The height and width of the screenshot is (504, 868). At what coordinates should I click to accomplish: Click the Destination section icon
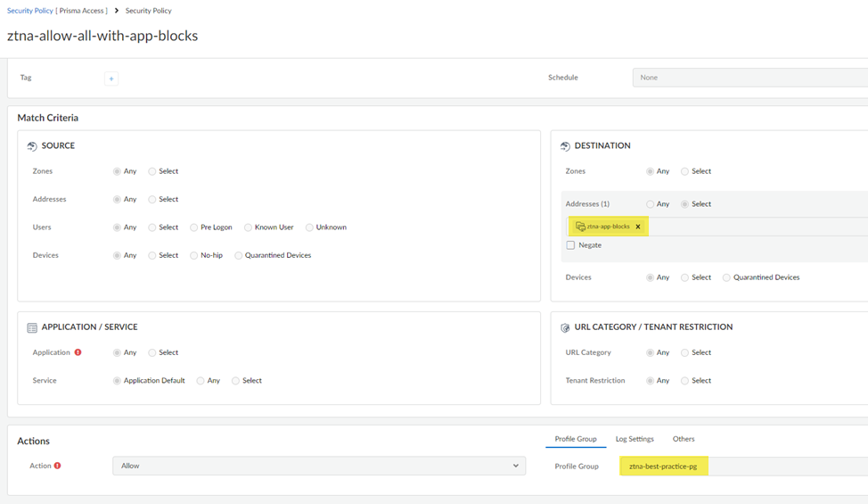565,146
